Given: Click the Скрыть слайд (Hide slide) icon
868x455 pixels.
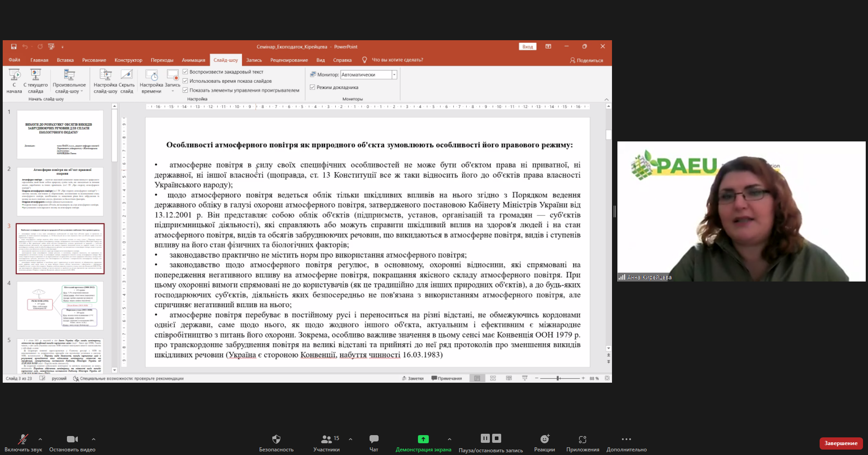Looking at the screenshot, I should pos(127,75).
